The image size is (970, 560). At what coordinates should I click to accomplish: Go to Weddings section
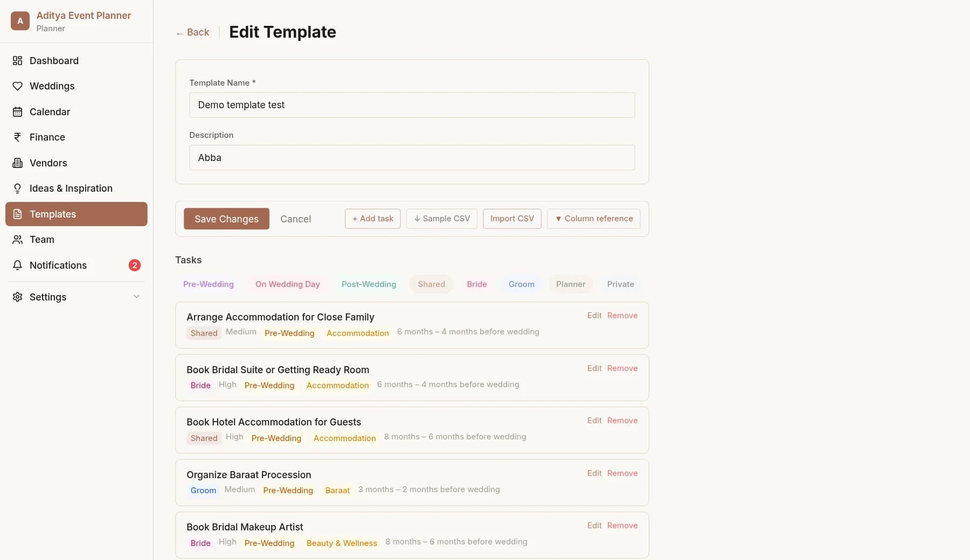76,86
